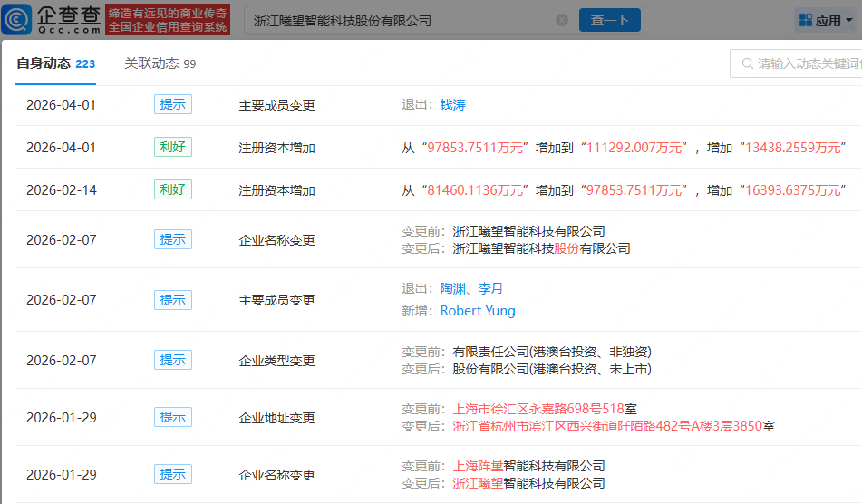The height and width of the screenshot is (504, 862).
Task: Expand the 应用 dropdown arrow
Action: (x=848, y=21)
